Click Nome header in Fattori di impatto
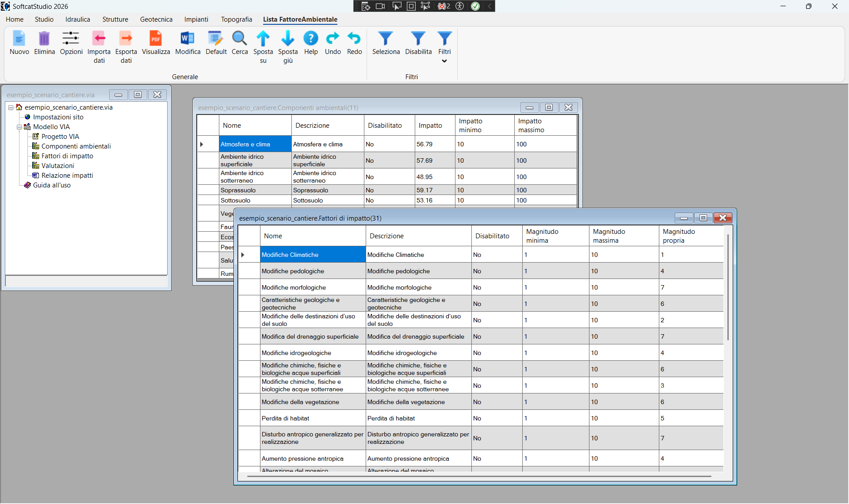 coord(313,236)
